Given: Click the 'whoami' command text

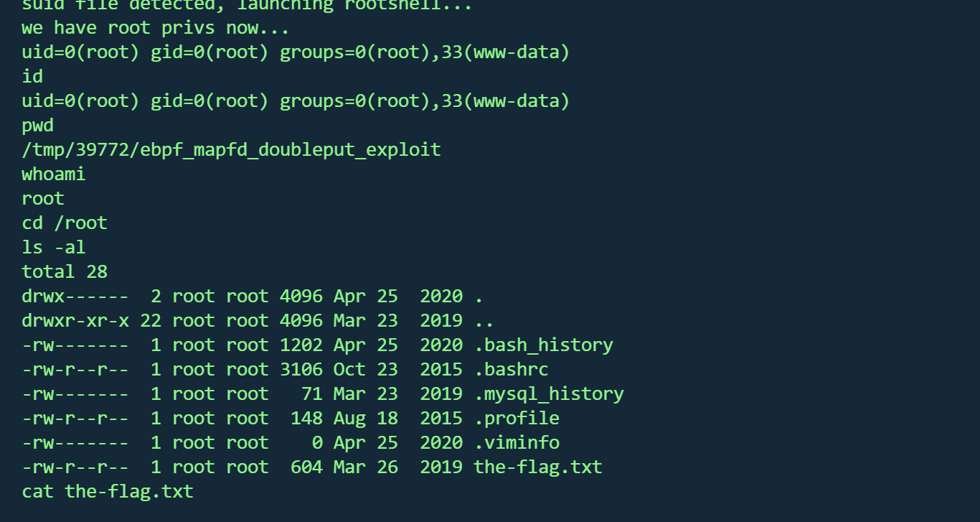Looking at the screenshot, I should tap(54, 174).
